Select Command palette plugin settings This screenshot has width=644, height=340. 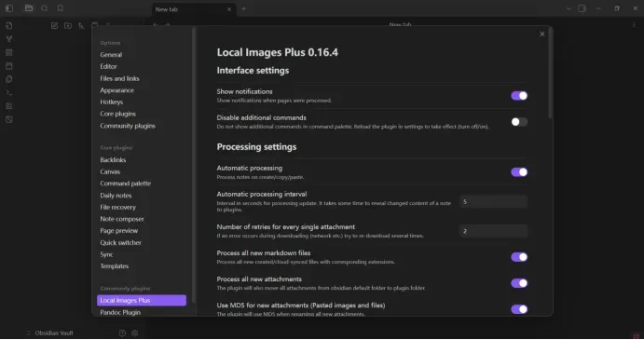point(125,184)
